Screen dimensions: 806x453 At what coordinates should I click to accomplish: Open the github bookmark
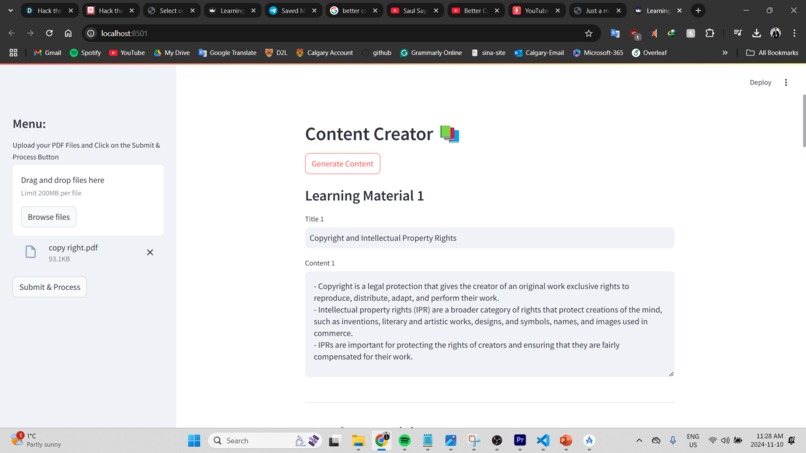[x=376, y=52]
